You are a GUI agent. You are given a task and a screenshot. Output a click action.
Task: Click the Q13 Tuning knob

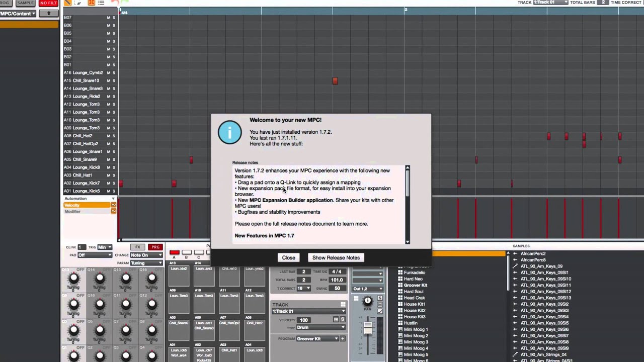point(73,278)
